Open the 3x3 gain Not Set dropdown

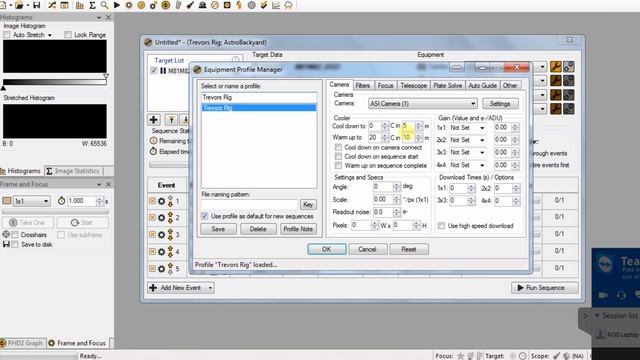pos(467,152)
